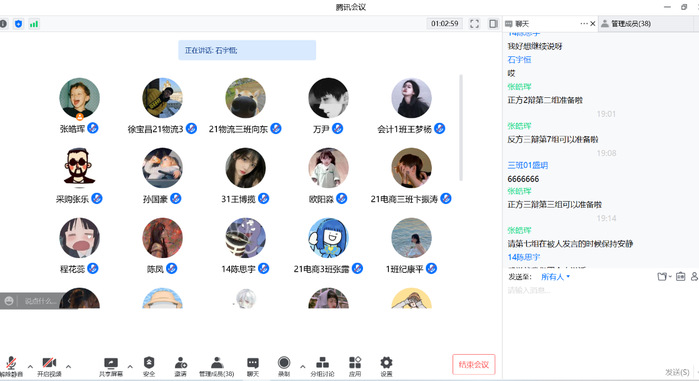Open 分组讨论 breakout rooms

point(322,367)
